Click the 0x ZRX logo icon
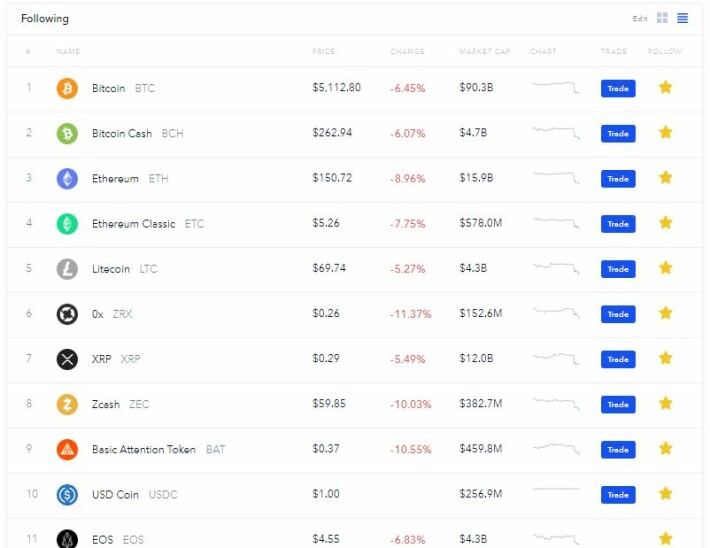 tap(67, 314)
